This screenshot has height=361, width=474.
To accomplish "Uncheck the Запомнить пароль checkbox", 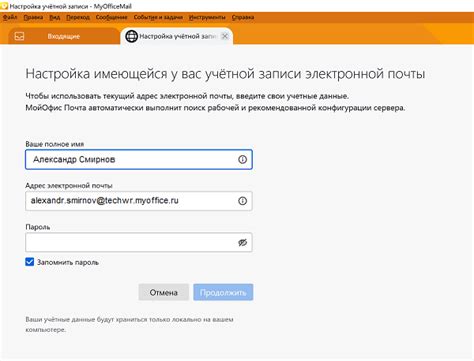I will 30,262.
